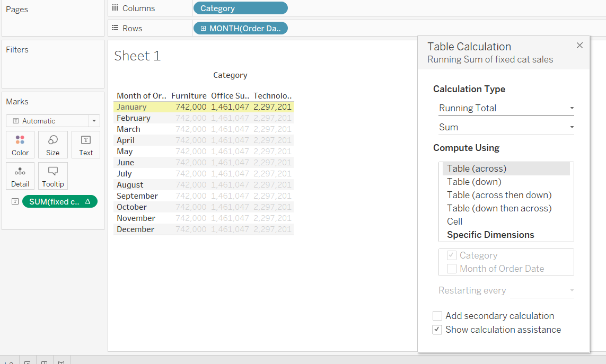Click the Pages shelf label
This screenshot has width=606, height=364.
(16, 10)
